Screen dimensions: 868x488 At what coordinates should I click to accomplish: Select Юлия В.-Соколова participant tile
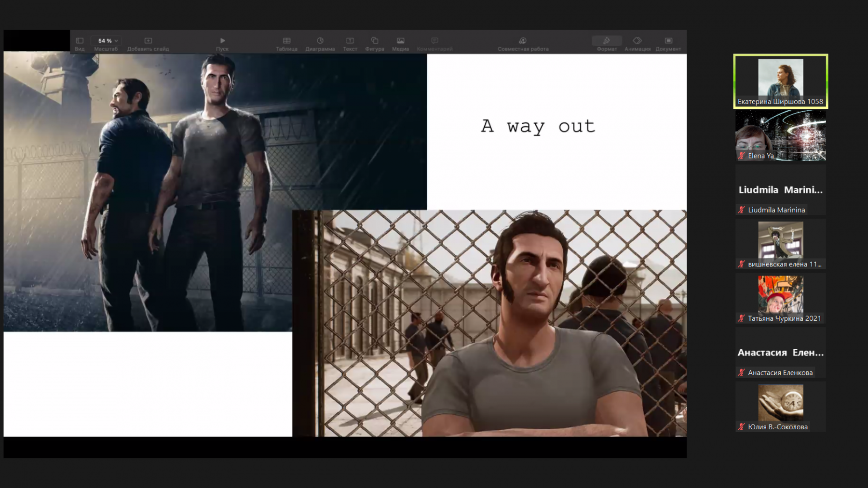781,407
